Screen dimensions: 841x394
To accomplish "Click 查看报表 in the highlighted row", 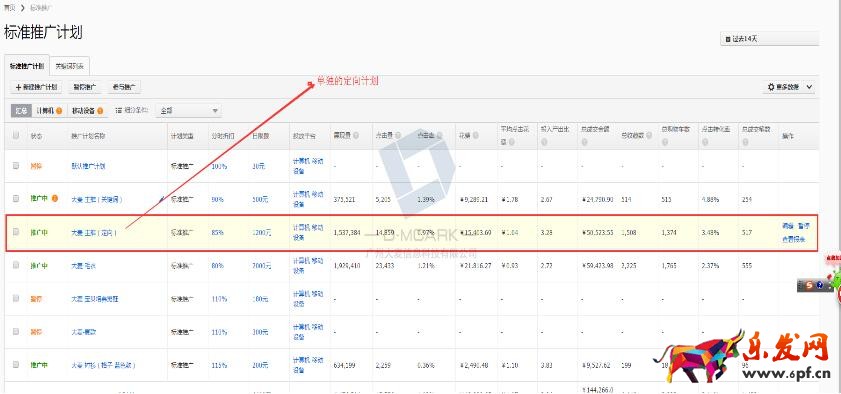I will tap(793, 239).
